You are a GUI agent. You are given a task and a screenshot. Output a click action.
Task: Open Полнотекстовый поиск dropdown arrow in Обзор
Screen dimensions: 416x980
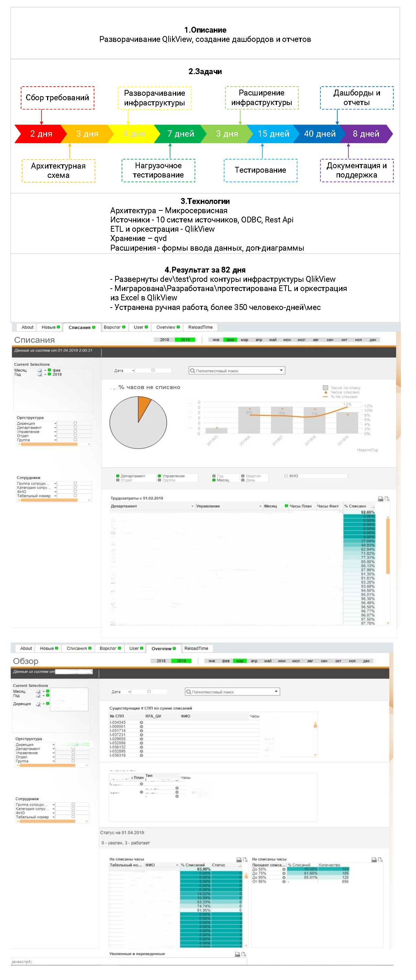276,691
